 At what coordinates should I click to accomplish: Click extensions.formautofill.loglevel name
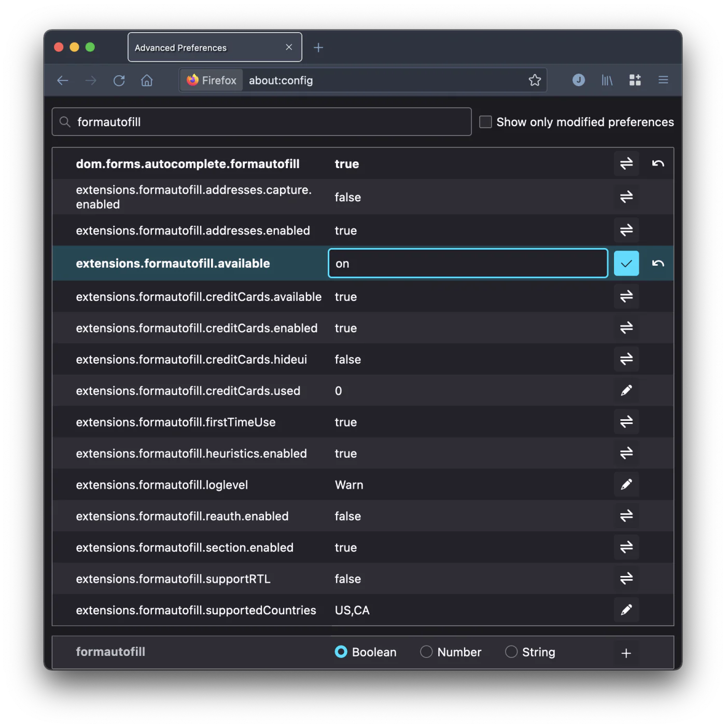coord(162,485)
